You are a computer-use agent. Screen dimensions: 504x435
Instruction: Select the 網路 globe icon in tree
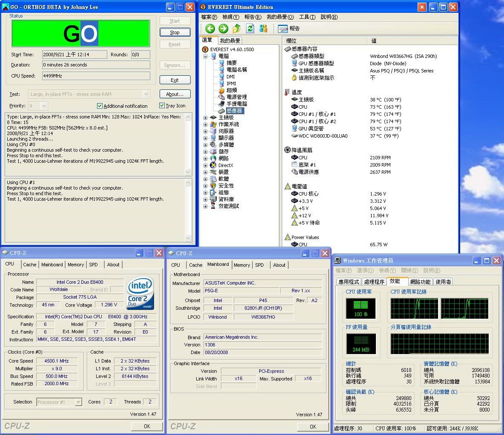[213, 158]
